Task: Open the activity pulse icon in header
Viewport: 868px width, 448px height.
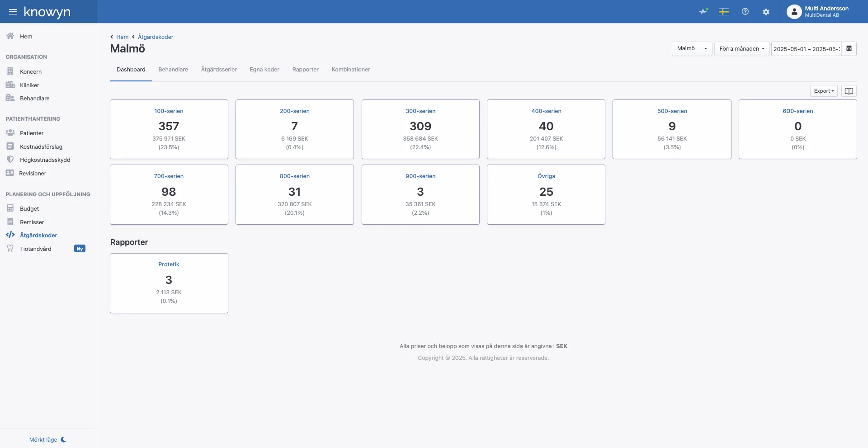Action: (x=703, y=12)
